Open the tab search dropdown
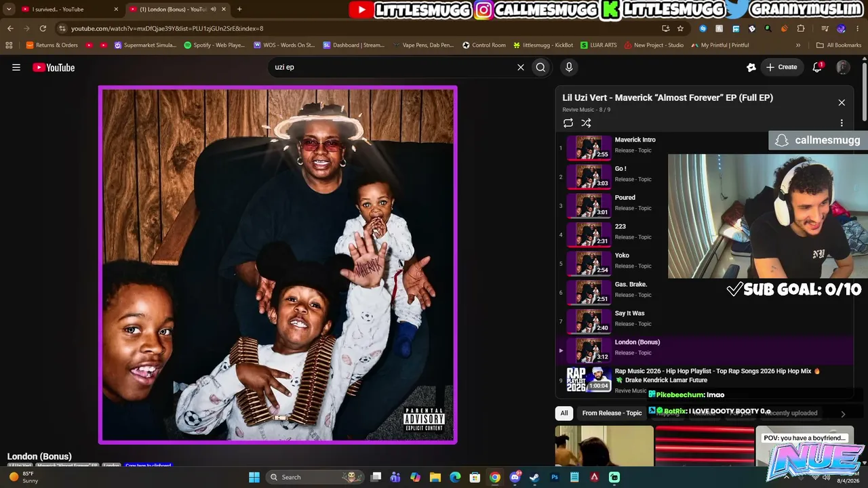This screenshot has width=868, height=488. point(8,9)
